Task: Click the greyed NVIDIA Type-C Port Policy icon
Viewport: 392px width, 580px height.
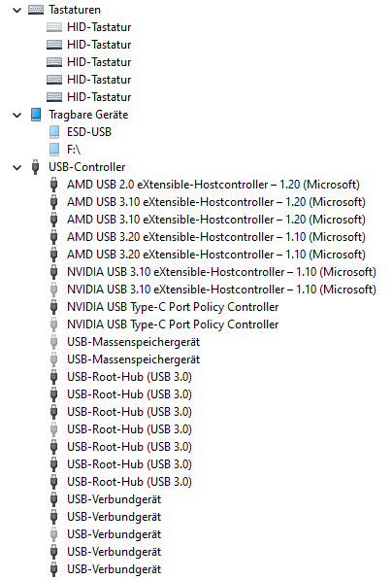Action: (54, 324)
